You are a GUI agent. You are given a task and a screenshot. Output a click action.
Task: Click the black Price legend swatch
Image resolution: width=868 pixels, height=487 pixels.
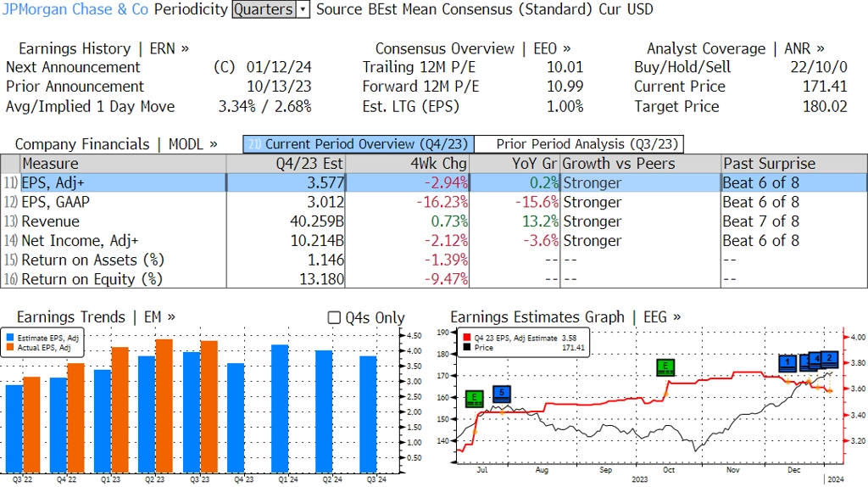click(x=467, y=347)
